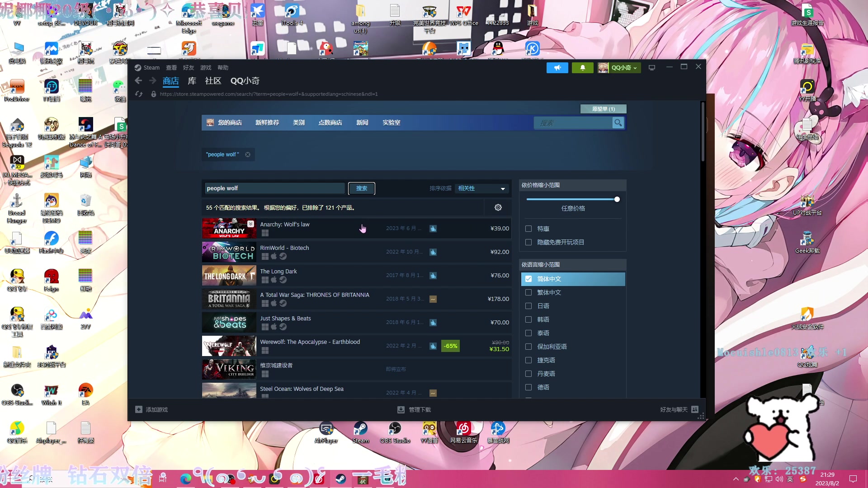Screen dimensions: 868x488
Task: Enable the 特惠 (specials) checkbox
Action: click(528, 229)
